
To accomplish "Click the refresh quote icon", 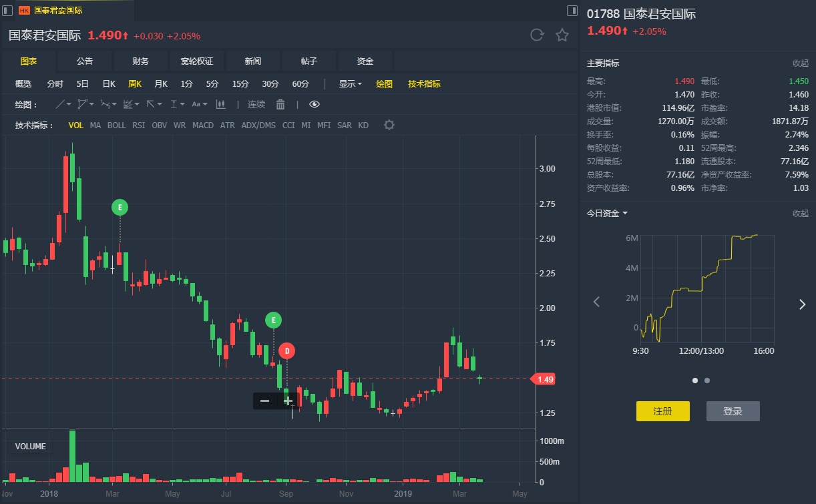I will click(x=537, y=35).
